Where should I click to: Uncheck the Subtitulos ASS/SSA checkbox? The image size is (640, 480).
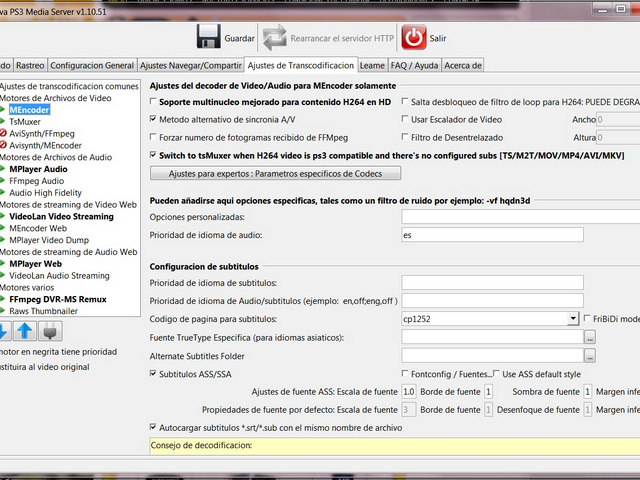pyautogui.click(x=153, y=373)
